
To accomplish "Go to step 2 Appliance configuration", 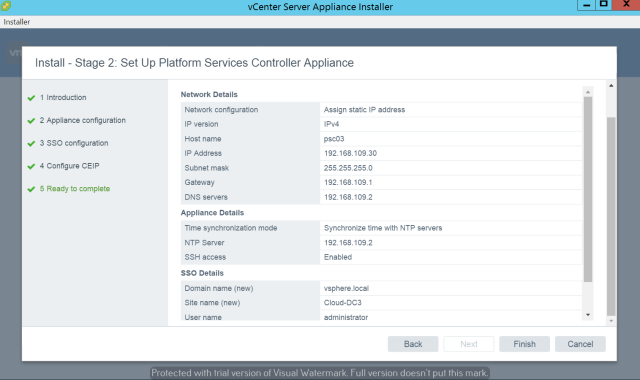I will [83, 120].
